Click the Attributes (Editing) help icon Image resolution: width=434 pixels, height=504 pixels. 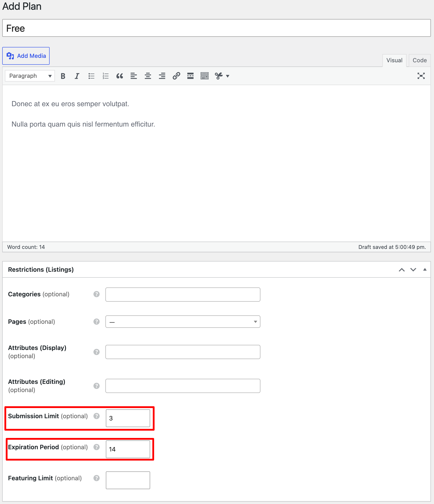[x=97, y=386]
